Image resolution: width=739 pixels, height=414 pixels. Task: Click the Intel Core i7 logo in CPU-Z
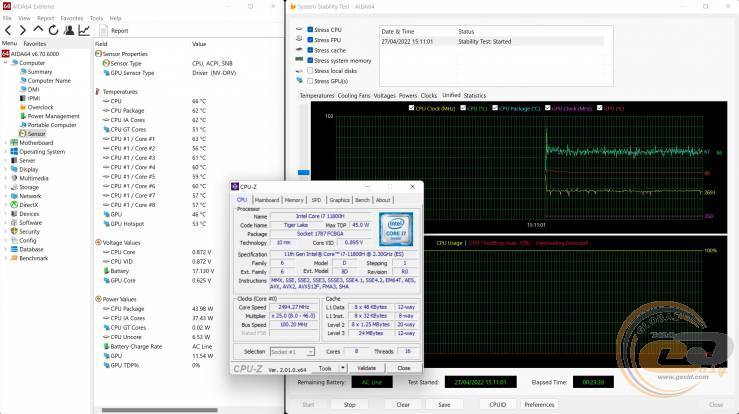[396, 229]
